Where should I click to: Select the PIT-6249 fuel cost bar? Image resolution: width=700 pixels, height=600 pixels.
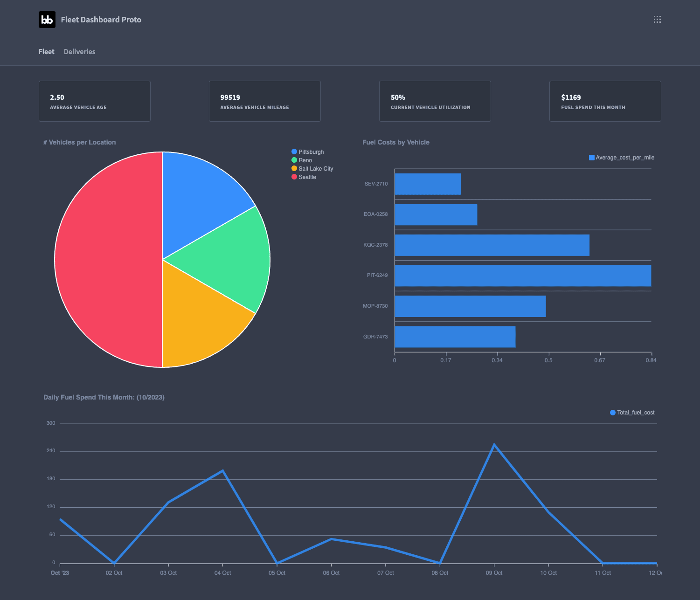point(523,276)
